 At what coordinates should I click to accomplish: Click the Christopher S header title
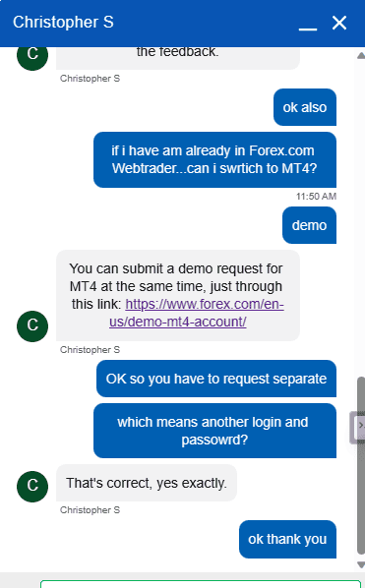63,23
